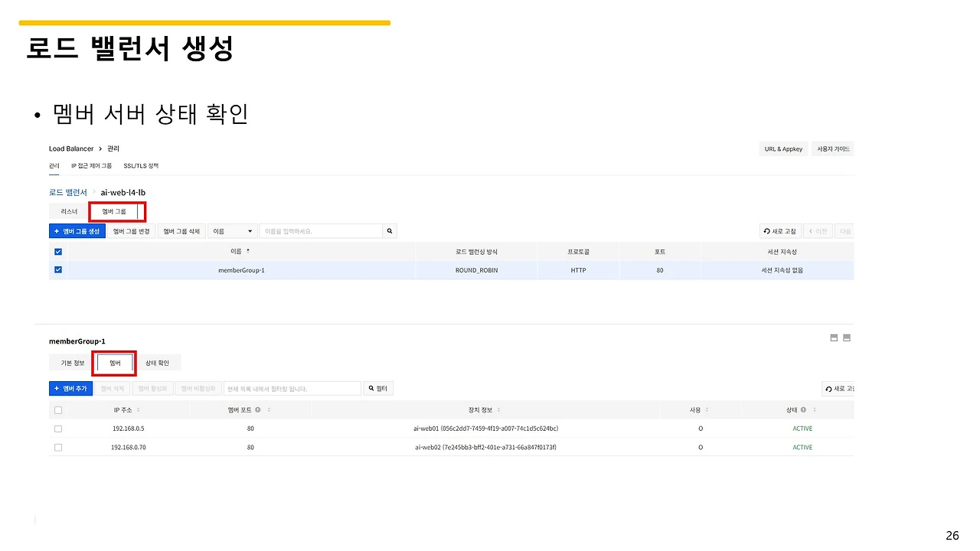Click the 필터 button
Image resolution: width=980 pixels, height=551 pixels.
[378, 389]
